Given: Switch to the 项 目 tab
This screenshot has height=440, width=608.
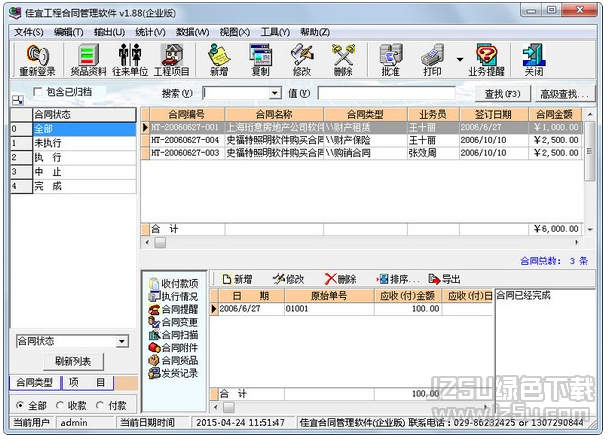Looking at the screenshot, I should [x=87, y=383].
